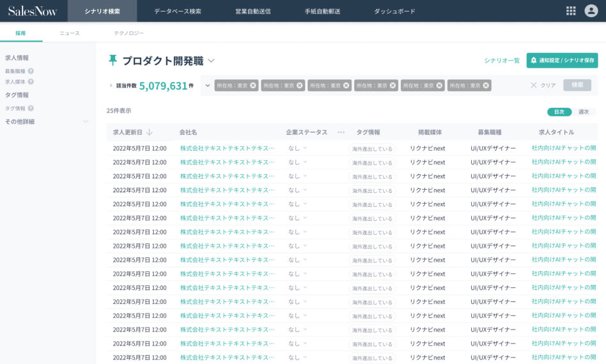606x364 pixels.
Task: Click the 2022年5月7日 12:00 date in the first row
Action: point(139,148)
